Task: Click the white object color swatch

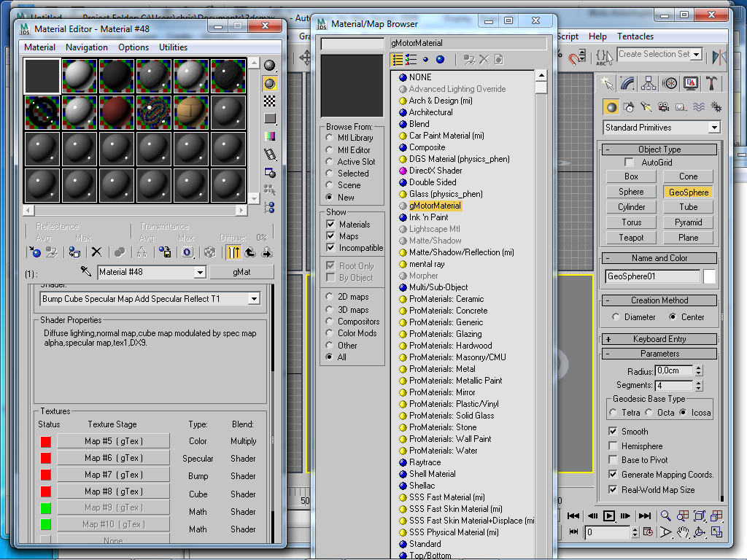Action: click(709, 276)
